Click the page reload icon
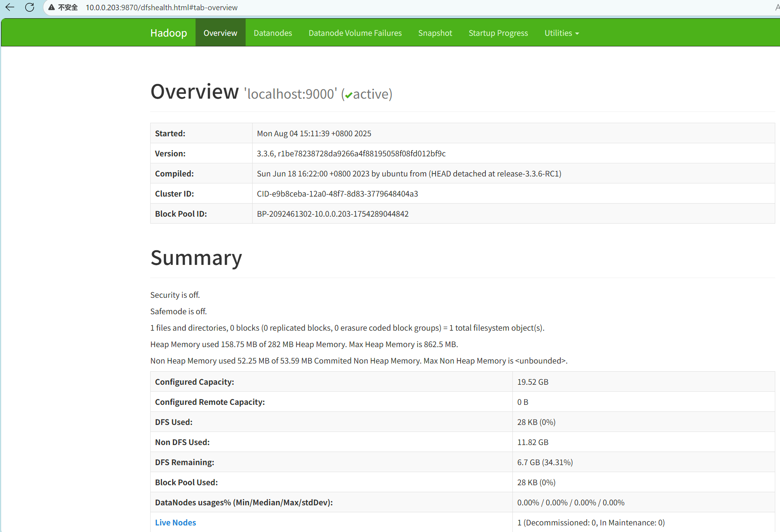The image size is (780, 532). 30,7
